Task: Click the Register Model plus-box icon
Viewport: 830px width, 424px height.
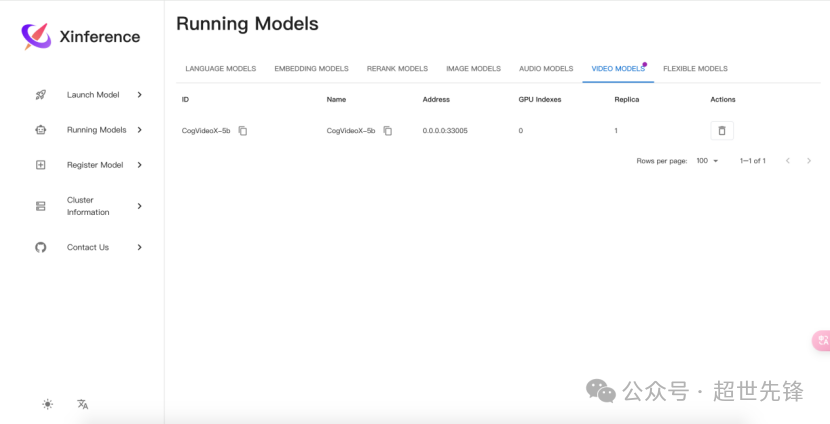Action: tap(41, 165)
